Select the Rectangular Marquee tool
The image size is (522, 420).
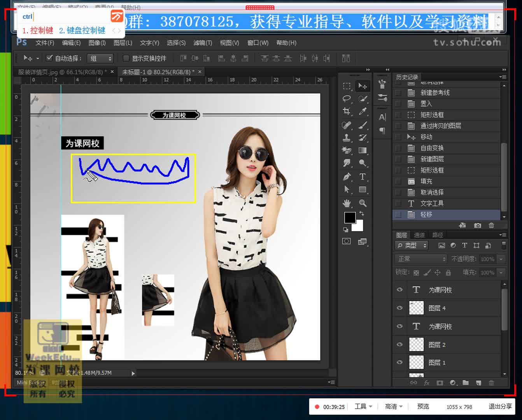tap(347, 86)
